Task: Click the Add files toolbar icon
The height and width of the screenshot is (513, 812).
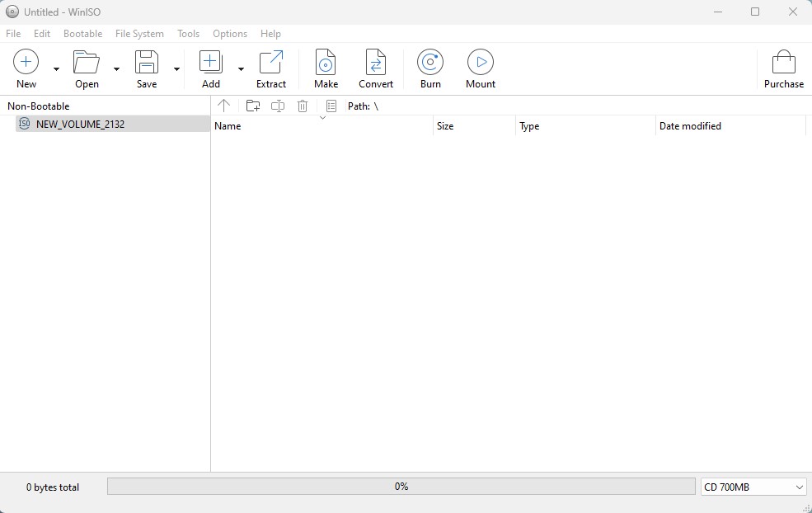Action: click(211, 62)
